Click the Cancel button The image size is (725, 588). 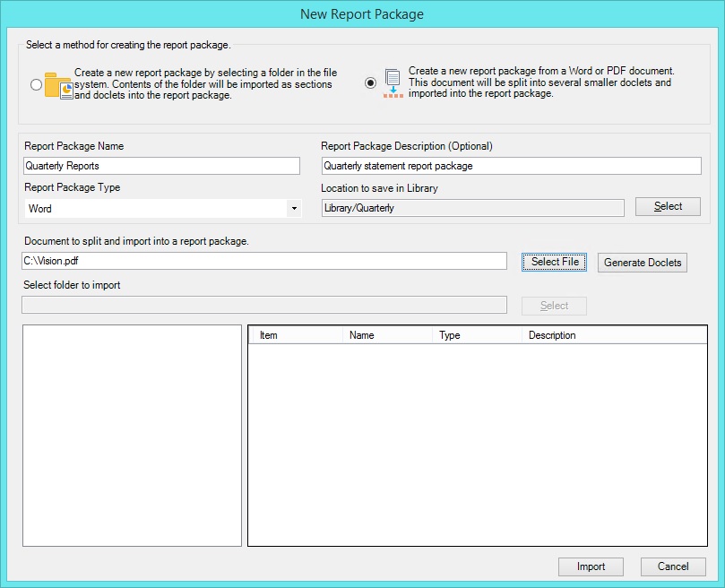[x=673, y=566]
